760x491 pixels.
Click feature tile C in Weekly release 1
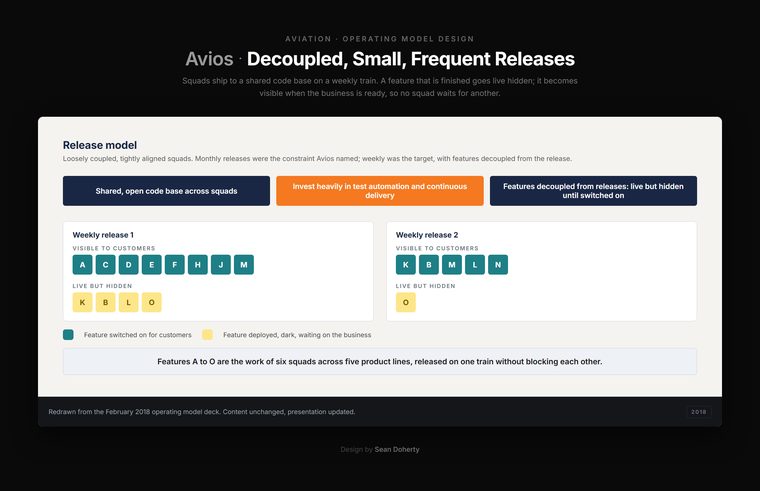pos(106,265)
